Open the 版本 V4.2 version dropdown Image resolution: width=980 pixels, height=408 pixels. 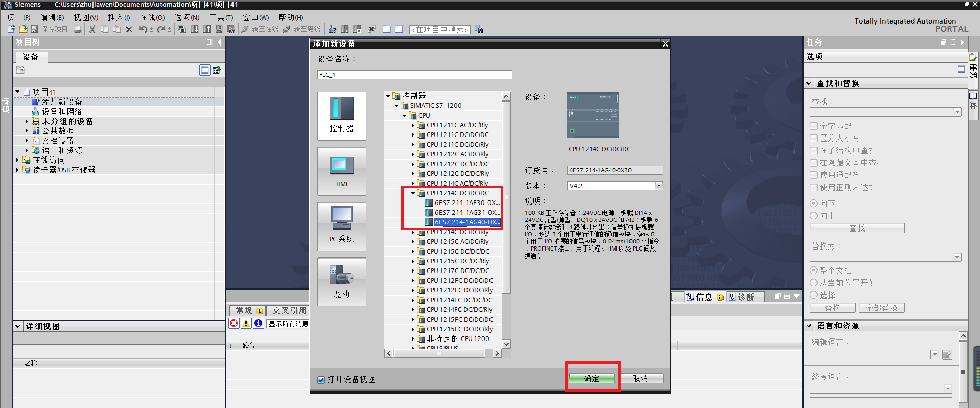click(659, 186)
